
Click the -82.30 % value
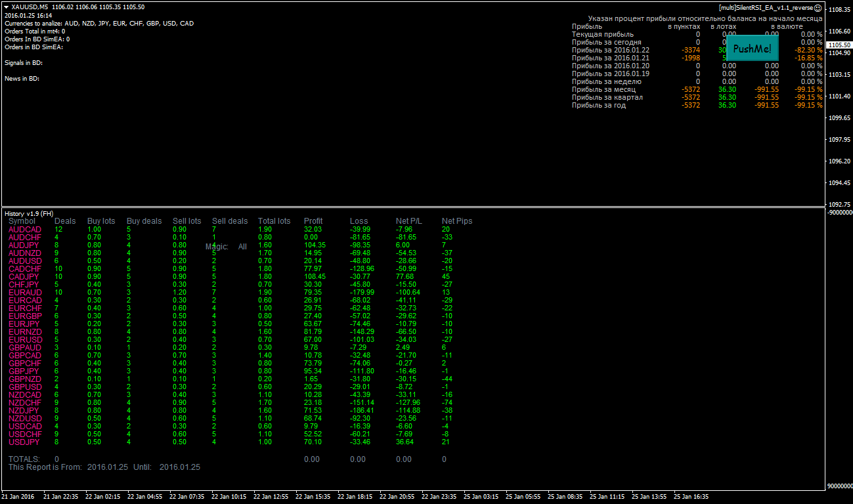click(x=808, y=50)
